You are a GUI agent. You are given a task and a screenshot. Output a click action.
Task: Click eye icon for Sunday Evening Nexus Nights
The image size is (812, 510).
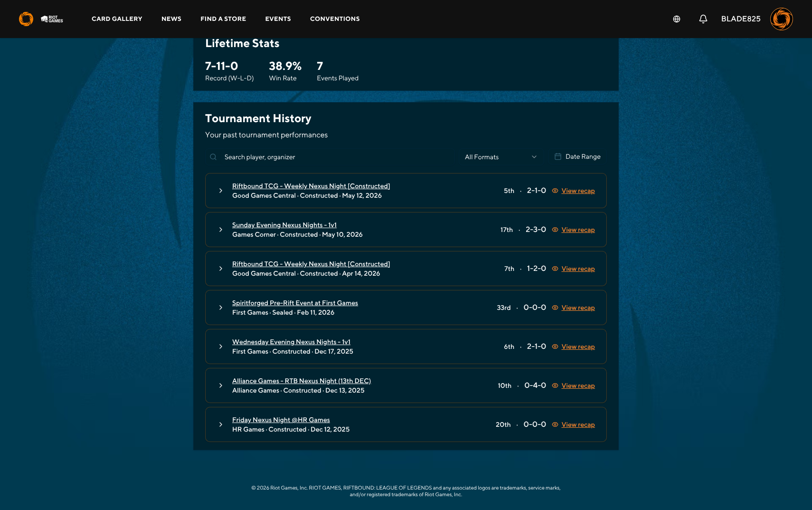coord(555,230)
